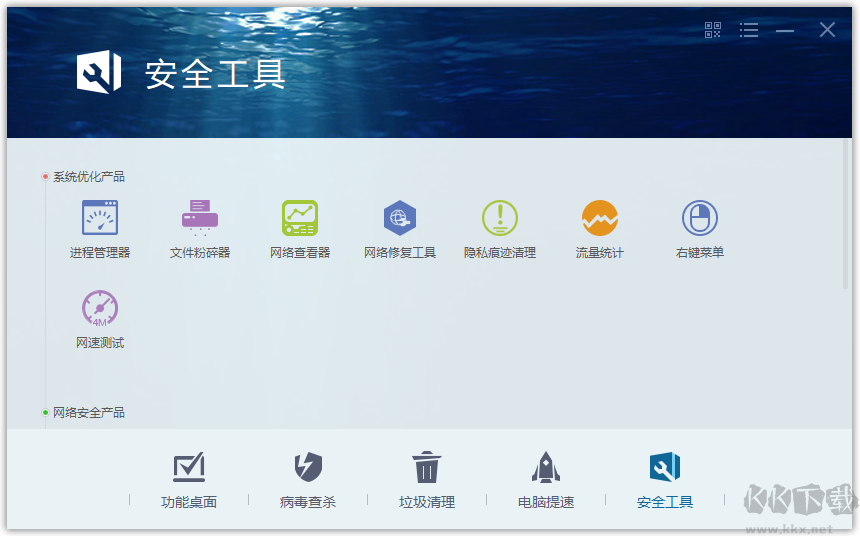Open the main menu list icon
Image resolution: width=860 pixels, height=536 pixels.
(x=749, y=30)
